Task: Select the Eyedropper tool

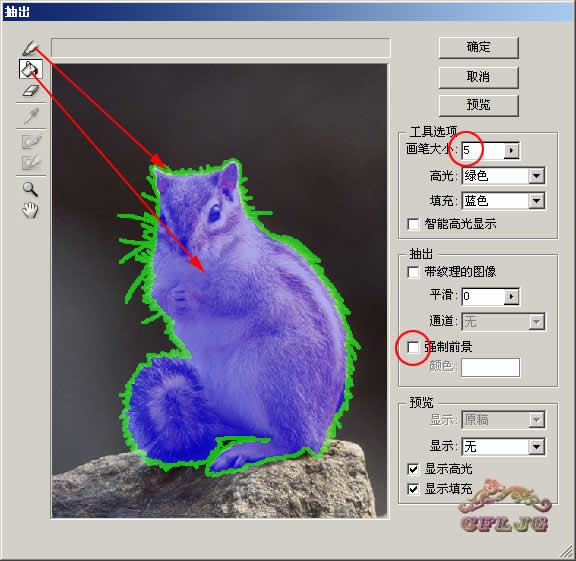Action: click(x=30, y=116)
